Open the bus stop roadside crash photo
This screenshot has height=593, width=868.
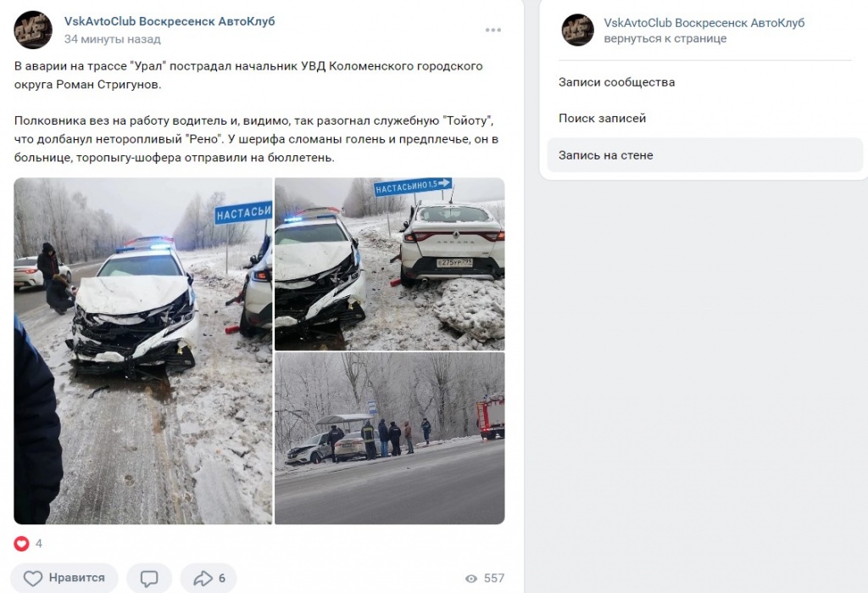pos(390,439)
